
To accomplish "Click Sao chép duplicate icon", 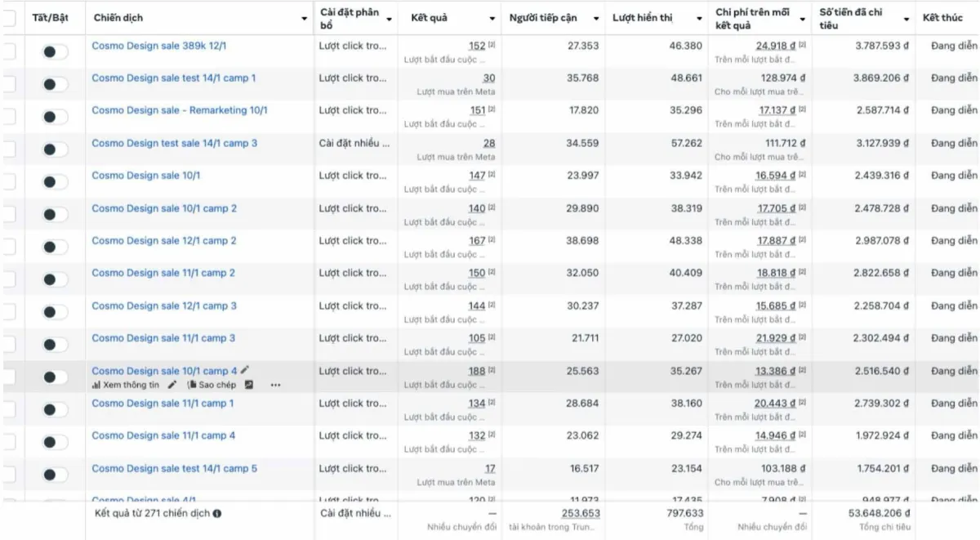I will pyautogui.click(x=193, y=385).
